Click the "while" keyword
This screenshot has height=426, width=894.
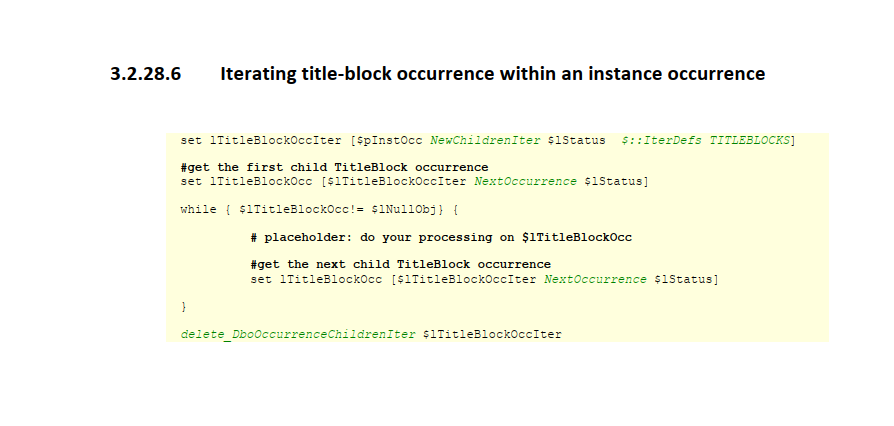tap(198, 209)
